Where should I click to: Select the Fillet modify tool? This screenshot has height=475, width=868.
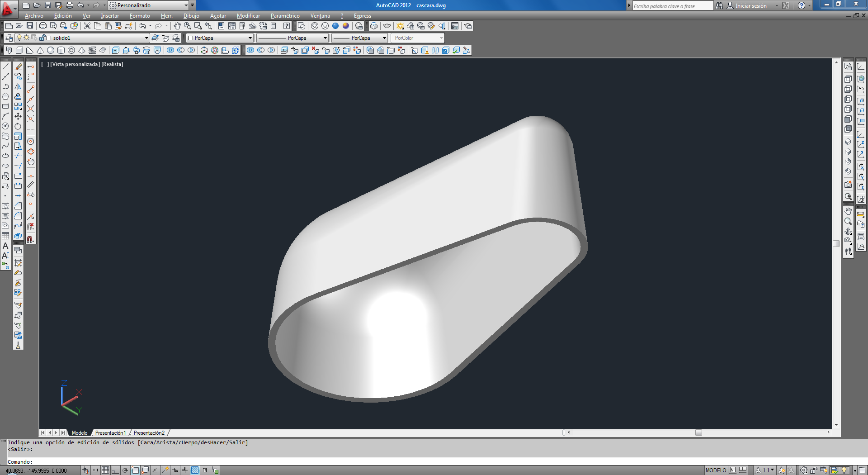pos(18,216)
